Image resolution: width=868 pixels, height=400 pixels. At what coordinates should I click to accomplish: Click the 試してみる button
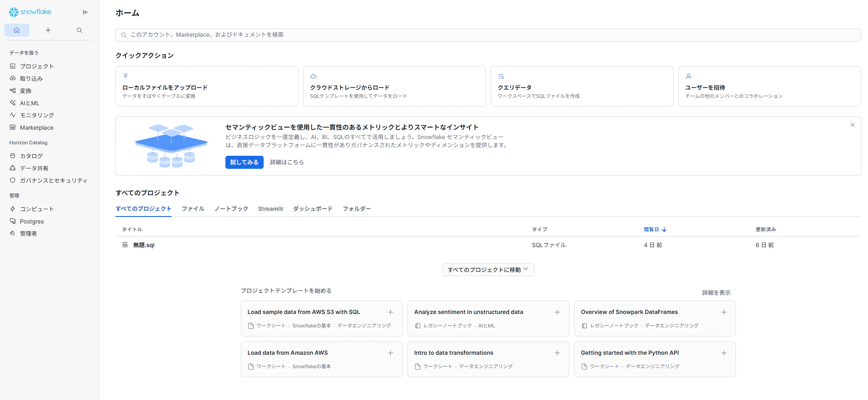click(x=245, y=162)
